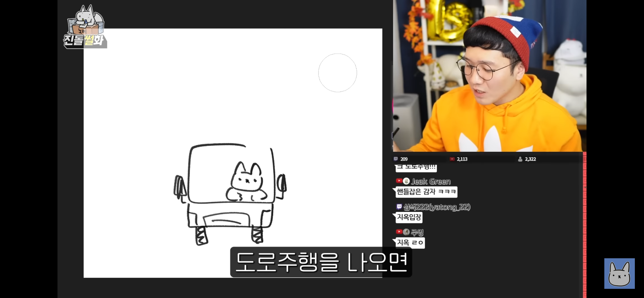This screenshot has width=644, height=298.
Task: Click the YouTube badge beside Jeak Green
Action: (x=399, y=181)
